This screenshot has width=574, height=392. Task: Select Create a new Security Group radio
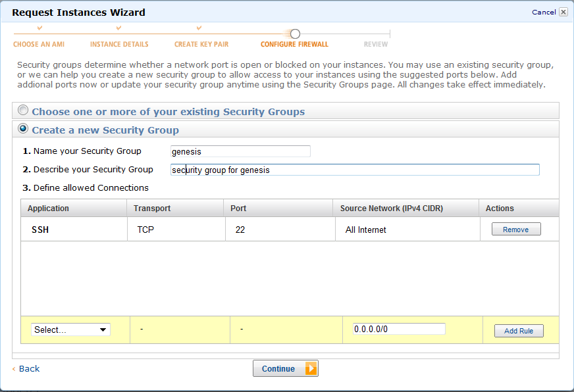tap(23, 129)
